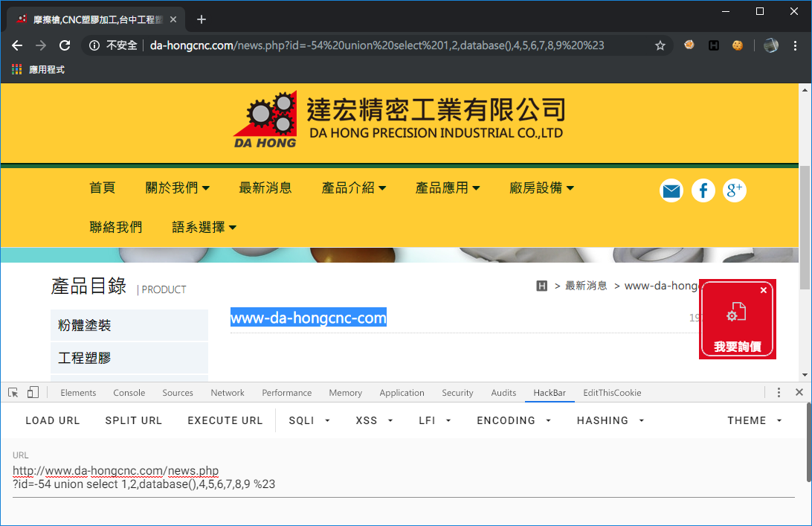Select the HackBar tab
Viewport: 812px width, 526px height.
click(550, 393)
